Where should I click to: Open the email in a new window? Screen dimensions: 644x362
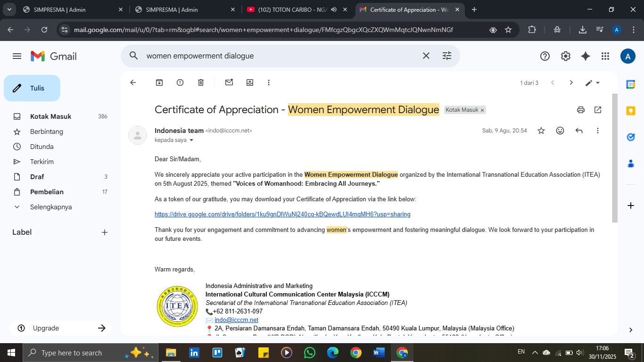(x=598, y=110)
